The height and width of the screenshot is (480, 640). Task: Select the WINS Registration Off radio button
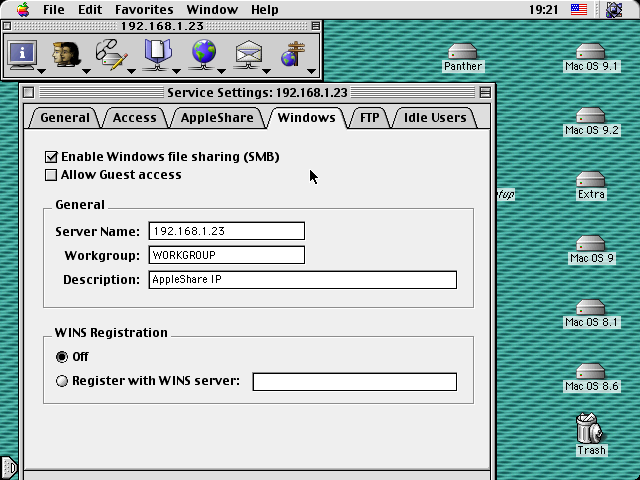[62, 357]
